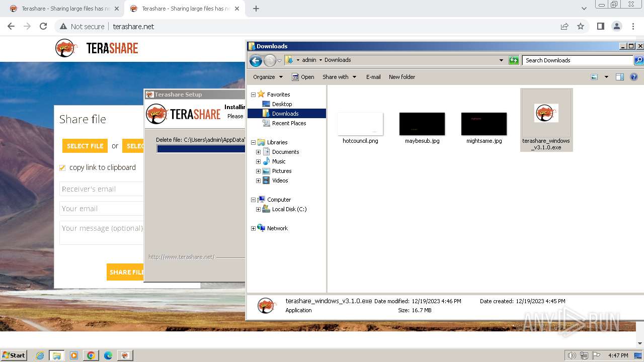Open Chrome three-dot menu
The height and width of the screenshot is (362, 644).
(x=632, y=26)
